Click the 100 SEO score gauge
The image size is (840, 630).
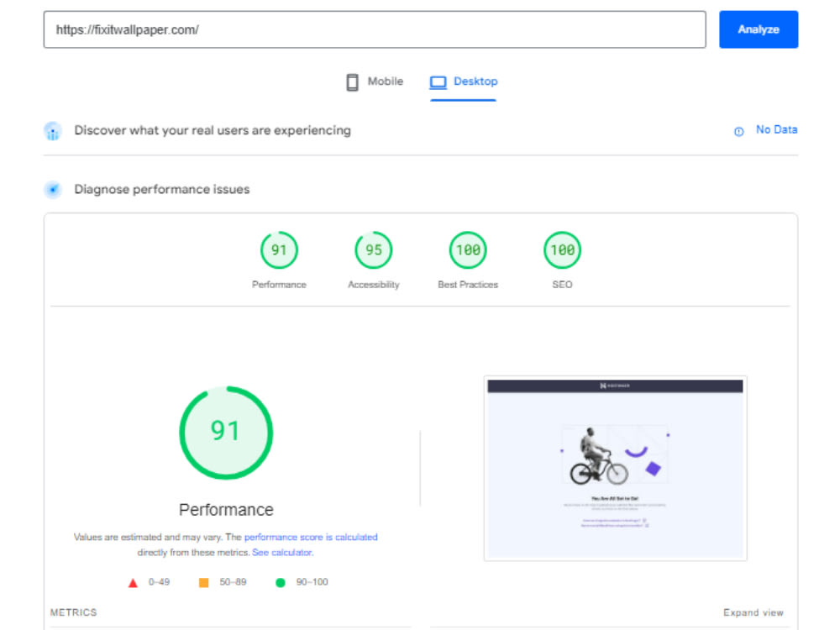pyautogui.click(x=562, y=249)
